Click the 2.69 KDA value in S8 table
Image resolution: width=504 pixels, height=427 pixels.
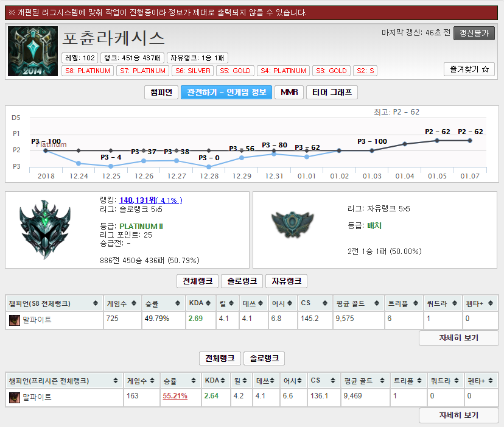[x=195, y=319]
